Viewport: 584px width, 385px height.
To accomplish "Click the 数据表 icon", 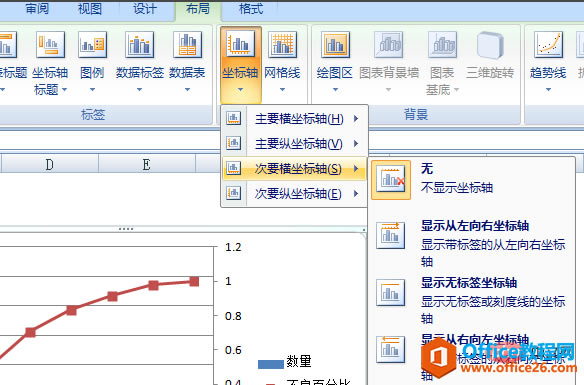I will click(187, 44).
